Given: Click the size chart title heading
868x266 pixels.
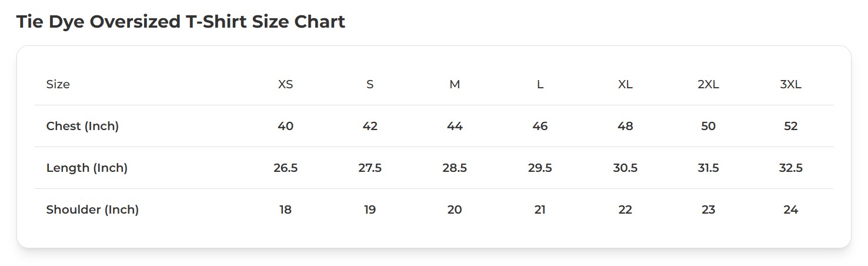Looking at the screenshot, I should pos(181,22).
